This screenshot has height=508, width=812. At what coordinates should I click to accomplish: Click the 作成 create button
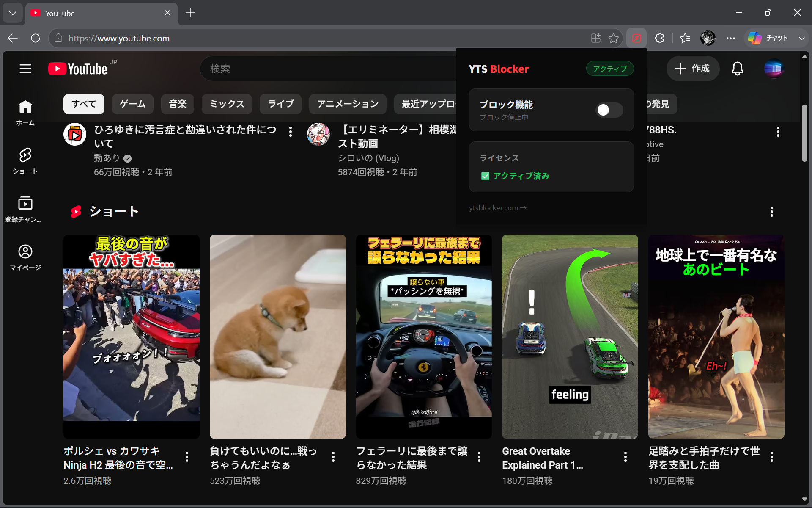point(693,69)
